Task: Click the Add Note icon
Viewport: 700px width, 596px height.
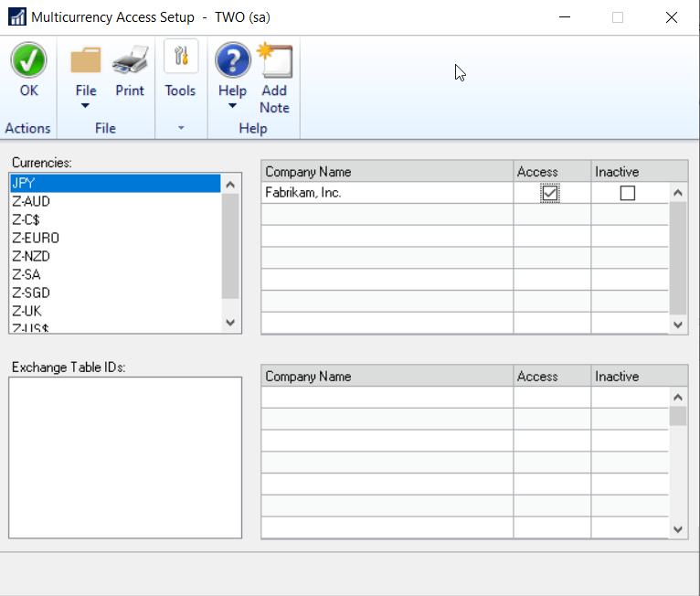Action: pos(274,60)
